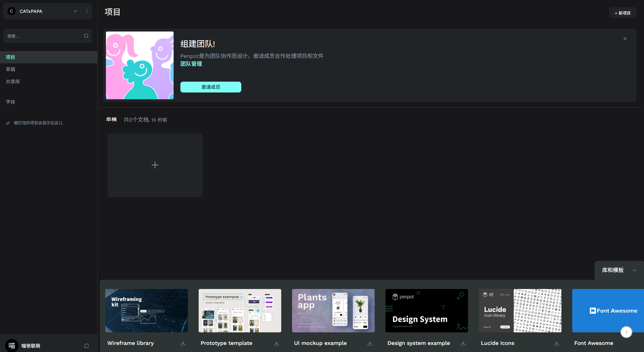Click the search input field

click(x=47, y=36)
